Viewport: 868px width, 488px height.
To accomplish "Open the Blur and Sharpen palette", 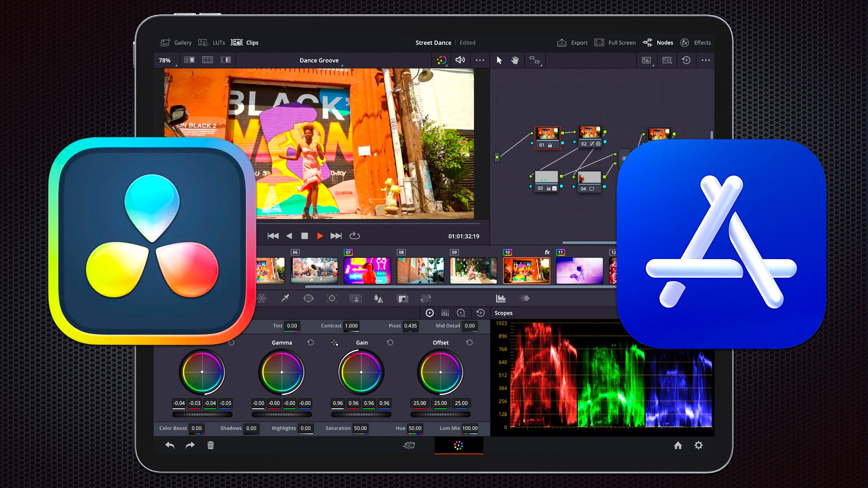I will click(x=378, y=298).
